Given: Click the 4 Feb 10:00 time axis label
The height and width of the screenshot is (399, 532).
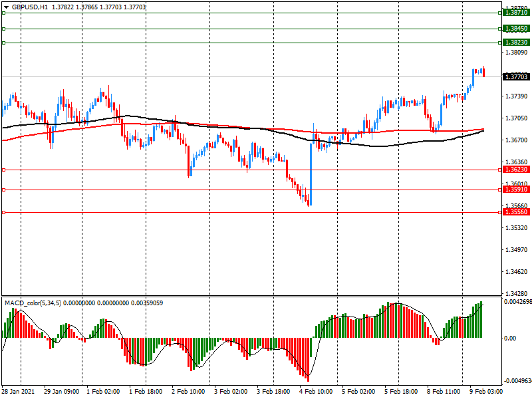Looking at the screenshot, I should pyautogui.click(x=316, y=392).
